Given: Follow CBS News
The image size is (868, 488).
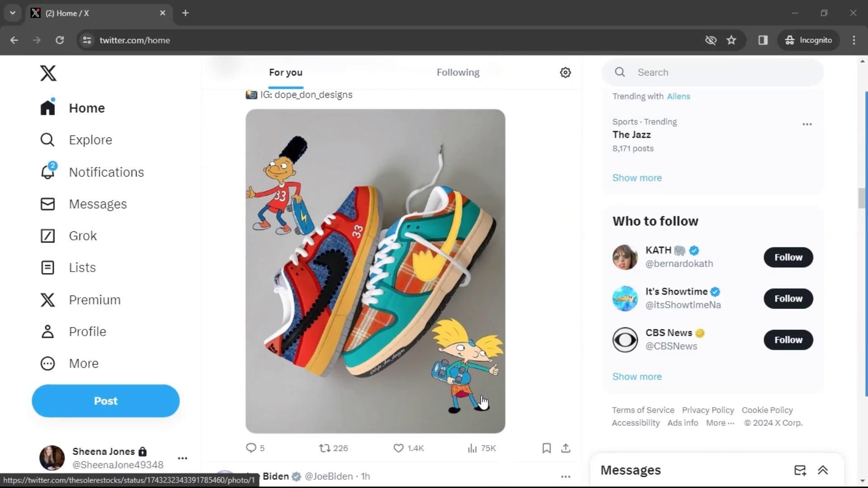Looking at the screenshot, I should [788, 340].
